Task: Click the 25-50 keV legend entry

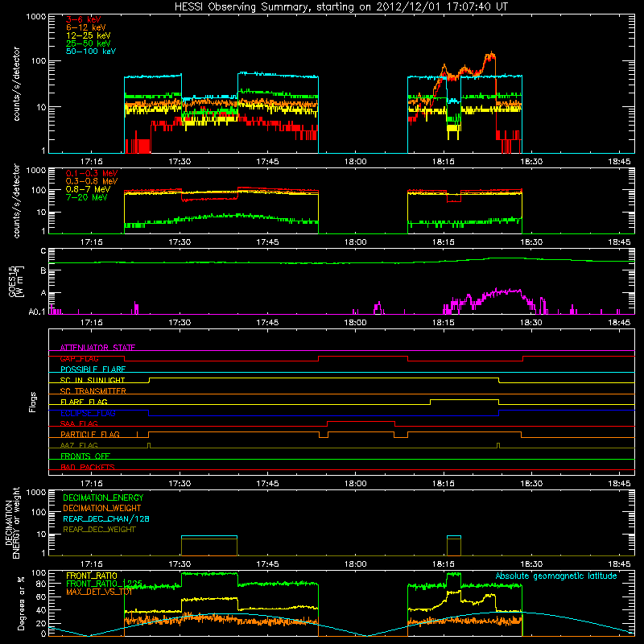Action: click(x=88, y=43)
